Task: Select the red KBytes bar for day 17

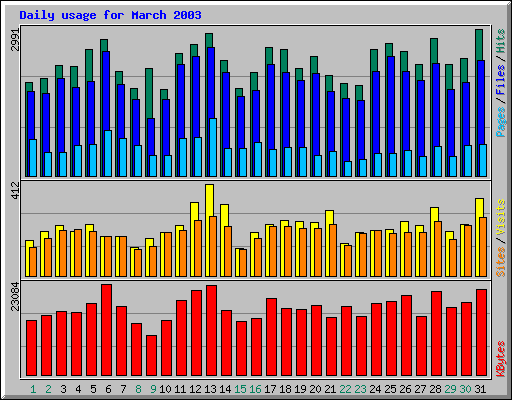Action: (272, 337)
